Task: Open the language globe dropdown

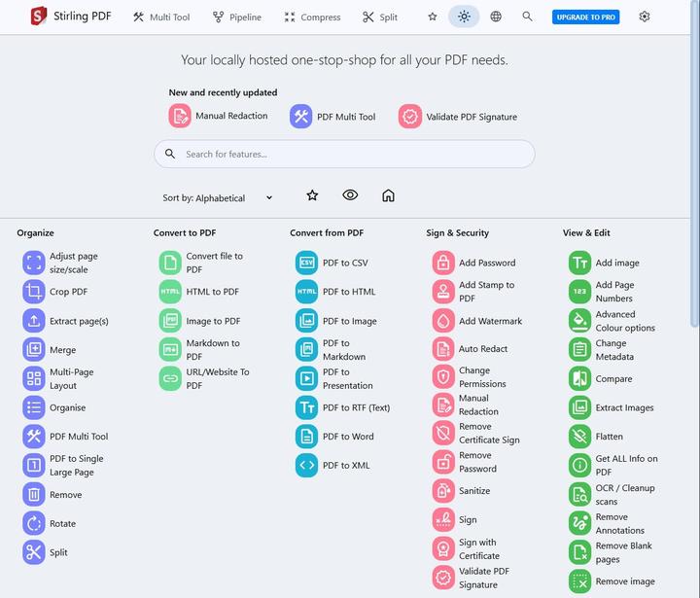Action: [496, 17]
